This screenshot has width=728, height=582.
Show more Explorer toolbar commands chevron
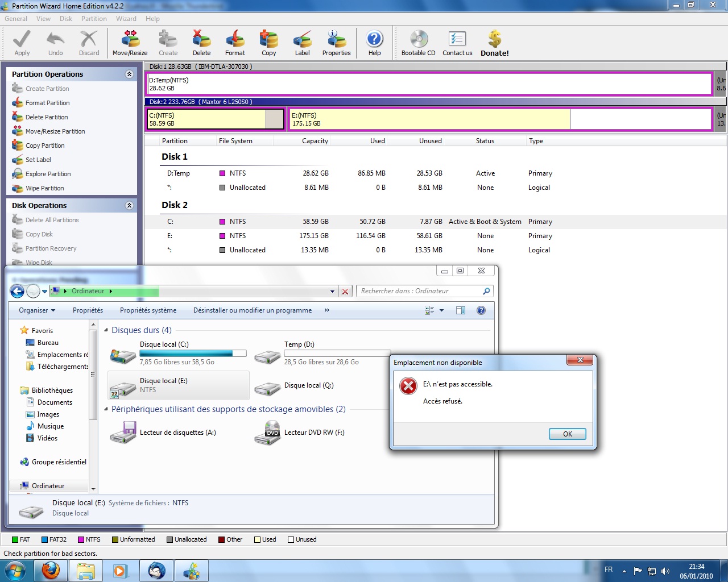click(x=327, y=310)
